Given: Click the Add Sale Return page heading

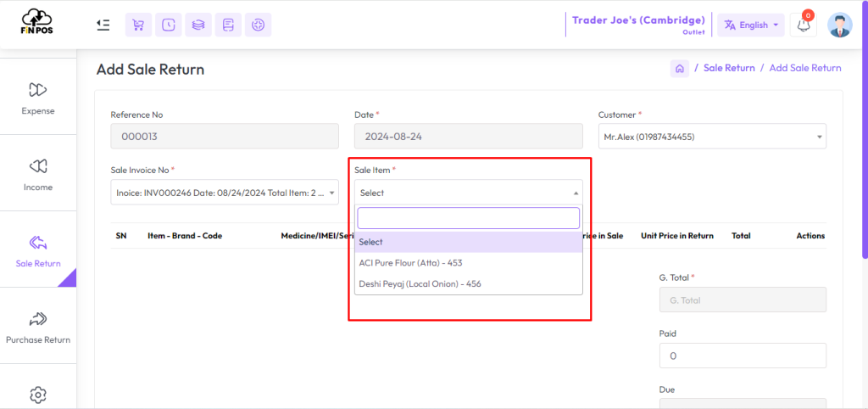Looking at the screenshot, I should (x=151, y=70).
